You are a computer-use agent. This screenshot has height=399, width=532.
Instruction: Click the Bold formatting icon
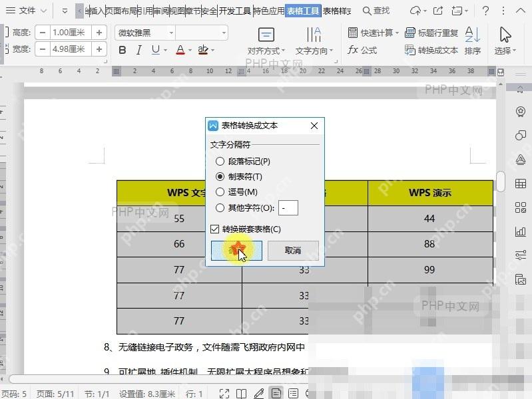pos(123,50)
